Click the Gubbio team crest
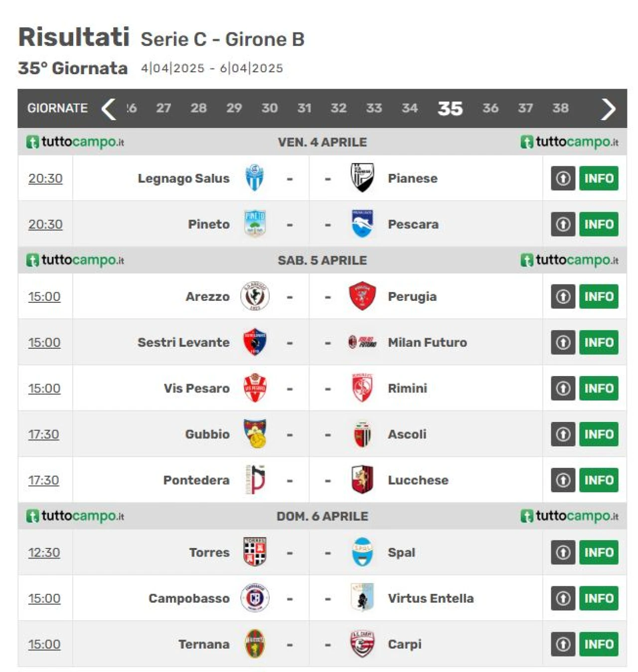Image resolution: width=638 pixels, height=672 pixels. click(x=255, y=433)
